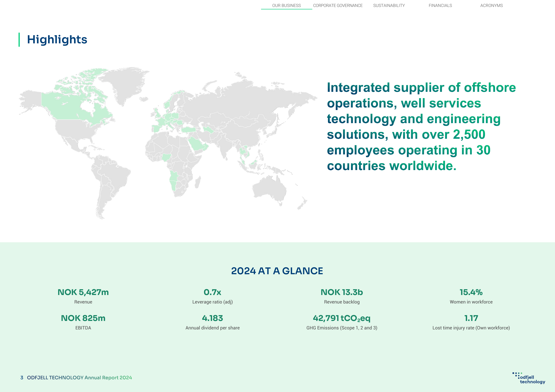Click the '2024 AT A GLANCE' title
Screen dimensions: 555x392
click(x=277, y=271)
